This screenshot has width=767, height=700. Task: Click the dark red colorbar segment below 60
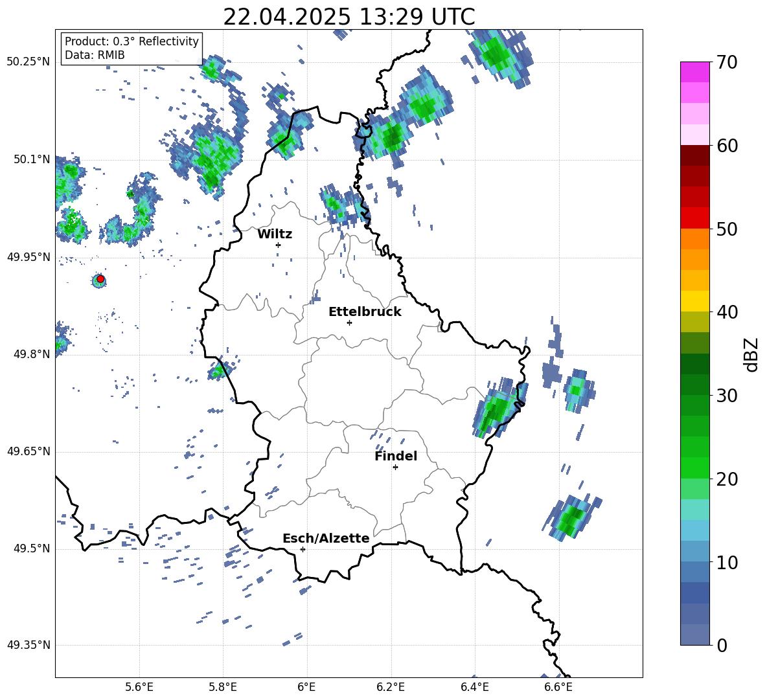pyautogui.click(x=694, y=155)
